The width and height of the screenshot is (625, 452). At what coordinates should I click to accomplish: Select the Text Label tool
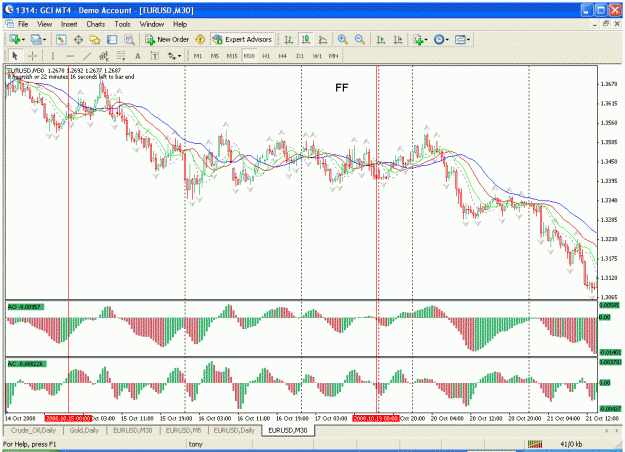[x=155, y=56]
